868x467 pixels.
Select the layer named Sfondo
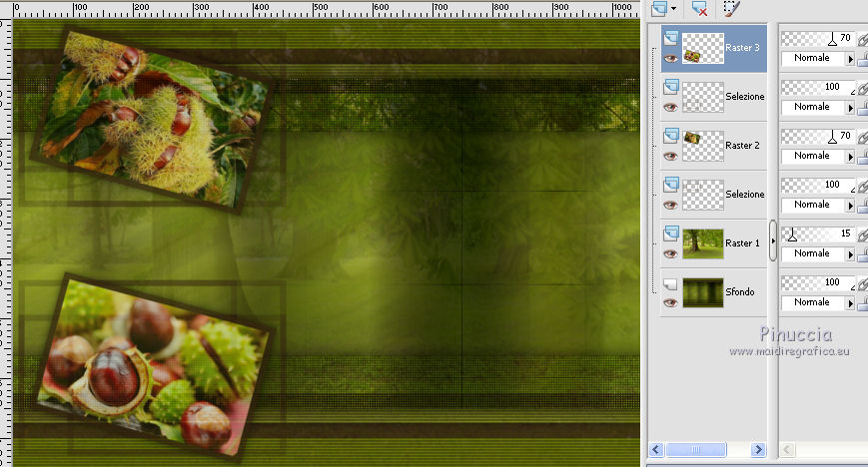tap(739, 291)
